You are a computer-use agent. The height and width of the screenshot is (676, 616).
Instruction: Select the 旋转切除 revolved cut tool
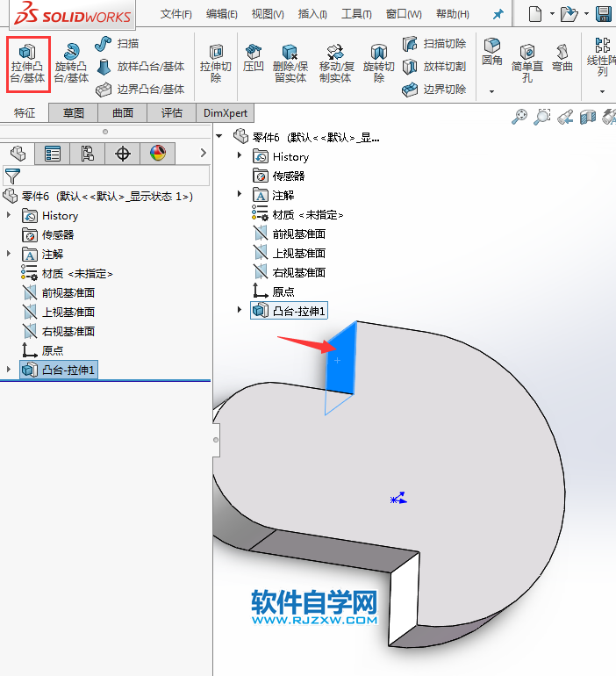(379, 64)
